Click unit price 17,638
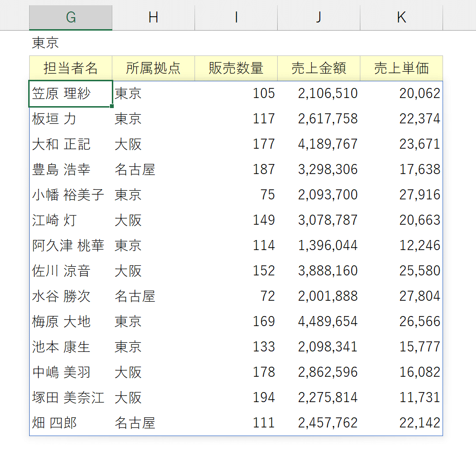476x459 pixels. point(401,170)
